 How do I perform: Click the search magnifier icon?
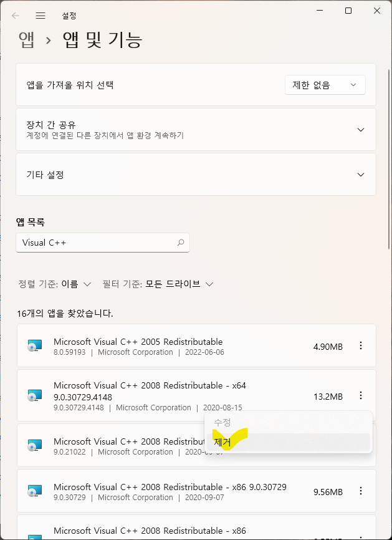pyautogui.click(x=181, y=243)
